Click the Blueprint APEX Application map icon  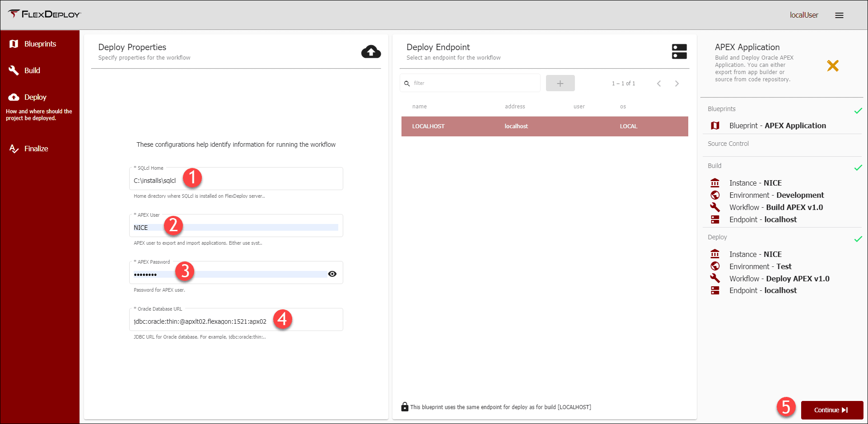pyautogui.click(x=715, y=126)
